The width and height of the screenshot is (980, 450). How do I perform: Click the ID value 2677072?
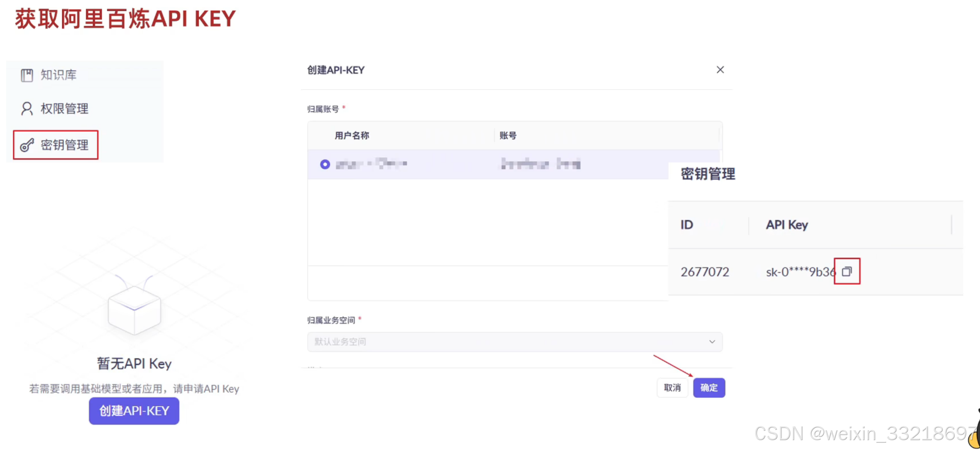pos(705,272)
